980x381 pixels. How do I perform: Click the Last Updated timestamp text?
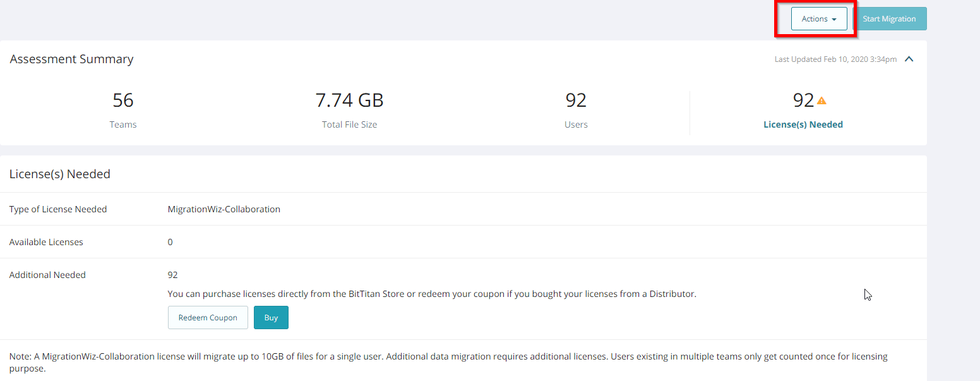835,59
